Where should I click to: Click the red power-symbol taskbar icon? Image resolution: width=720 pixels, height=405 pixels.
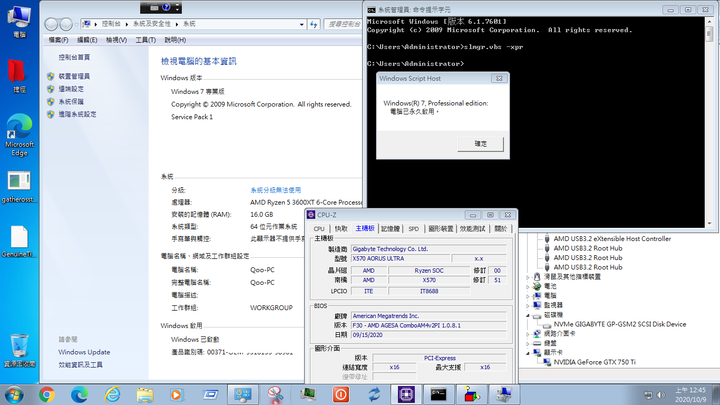pyautogui.click(x=341, y=394)
